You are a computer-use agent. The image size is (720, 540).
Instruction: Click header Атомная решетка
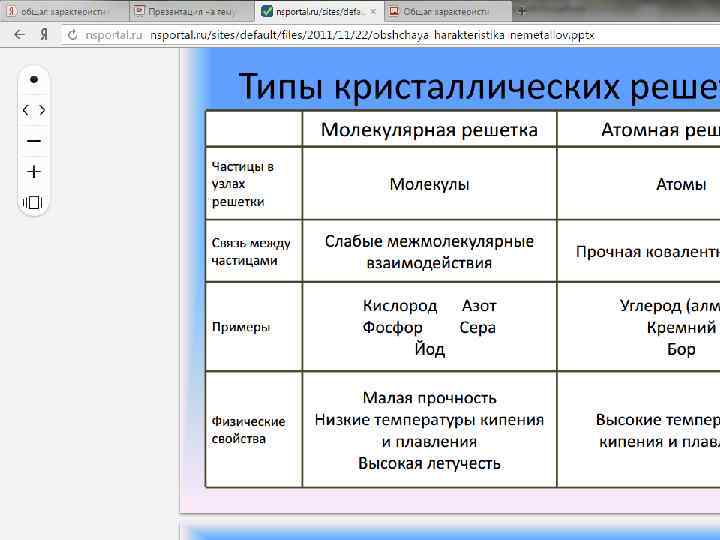click(660, 129)
